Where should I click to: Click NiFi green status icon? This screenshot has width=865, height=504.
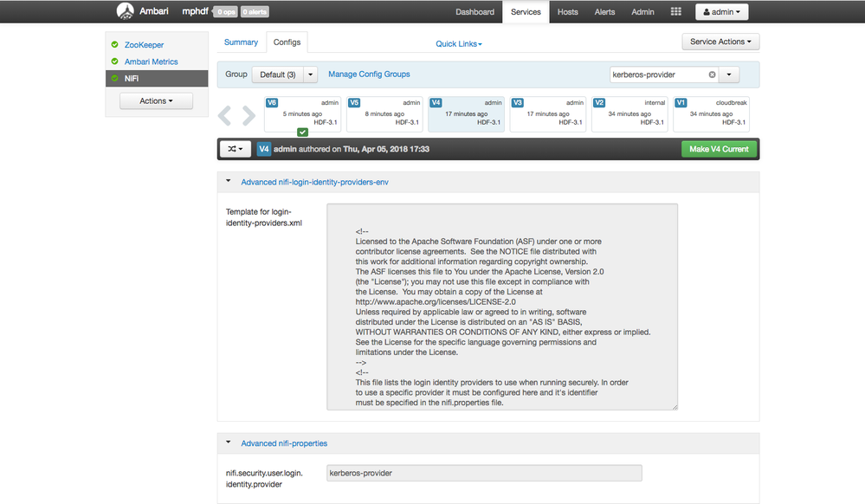[115, 79]
